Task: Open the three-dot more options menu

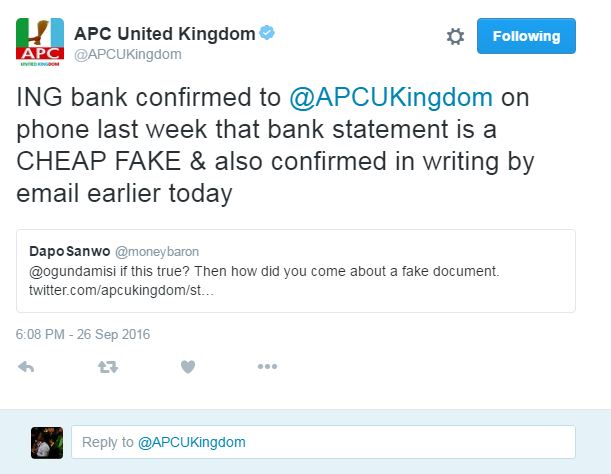Action: [266, 367]
